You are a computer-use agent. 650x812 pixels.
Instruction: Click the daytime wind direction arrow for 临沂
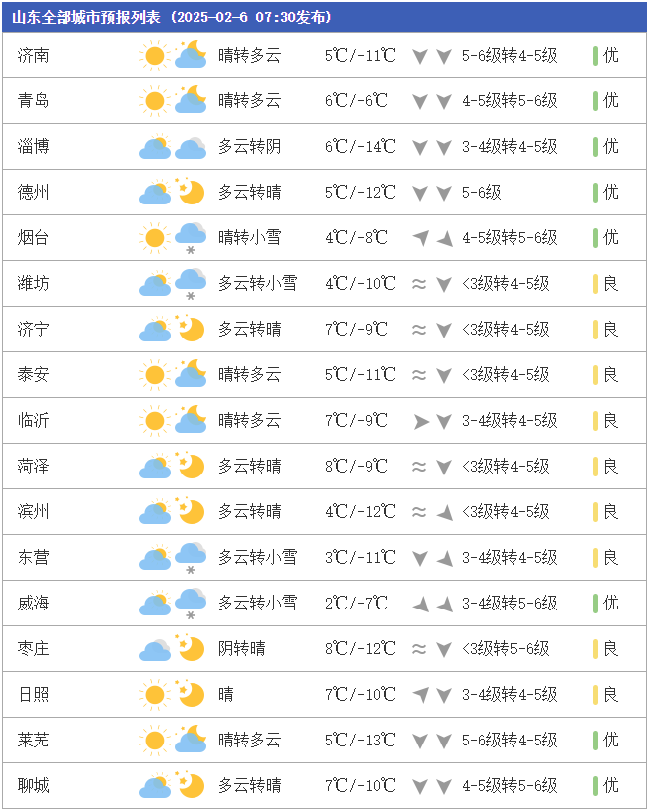click(x=420, y=421)
